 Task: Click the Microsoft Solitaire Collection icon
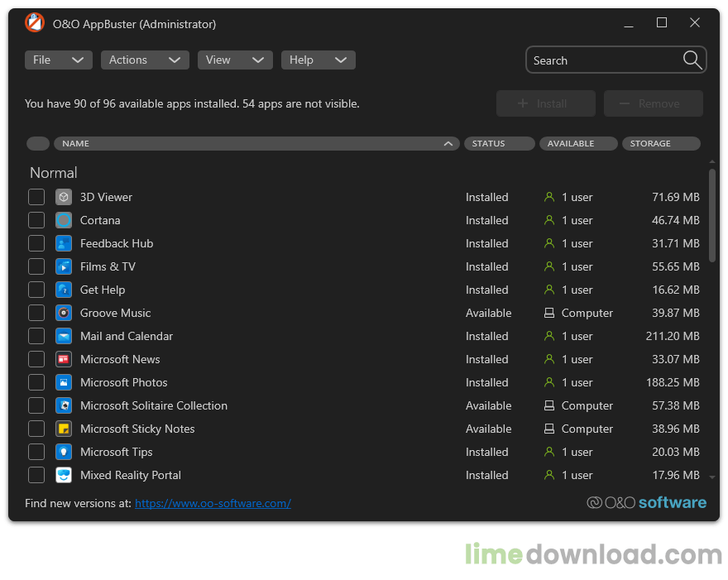[x=64, y=405]
